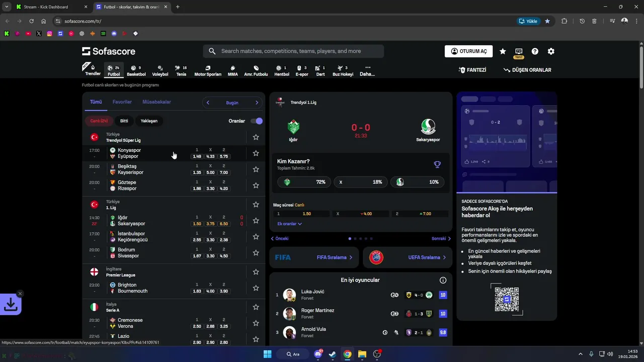Expand Ek oranlar additional odds
This screenshot has width=644, height=362.
(x=289, y=224)
